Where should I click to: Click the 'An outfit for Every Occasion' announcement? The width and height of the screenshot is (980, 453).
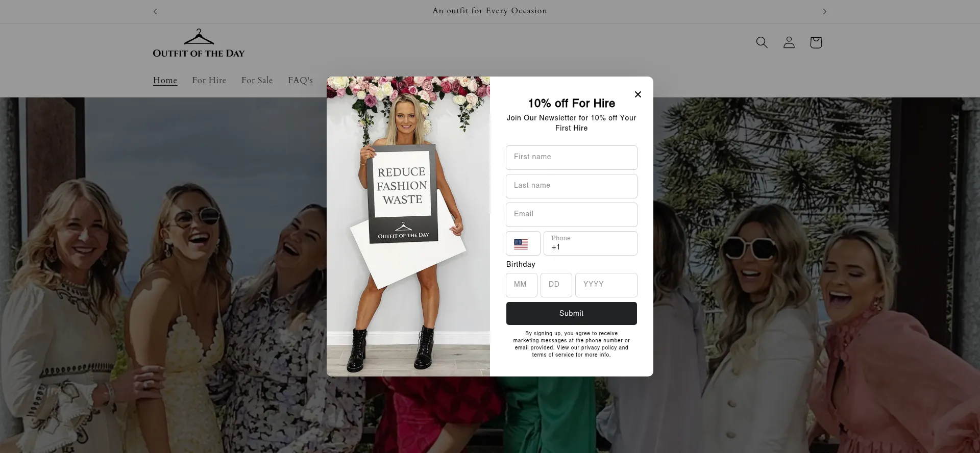pos(489,11)
